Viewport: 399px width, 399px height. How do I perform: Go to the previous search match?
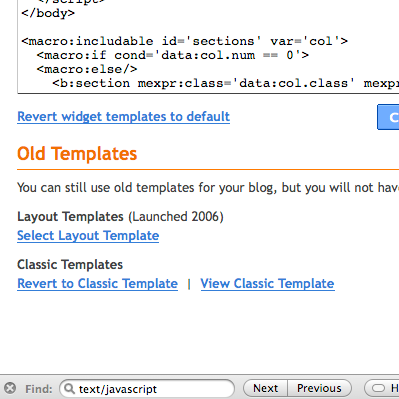(319, 388)
